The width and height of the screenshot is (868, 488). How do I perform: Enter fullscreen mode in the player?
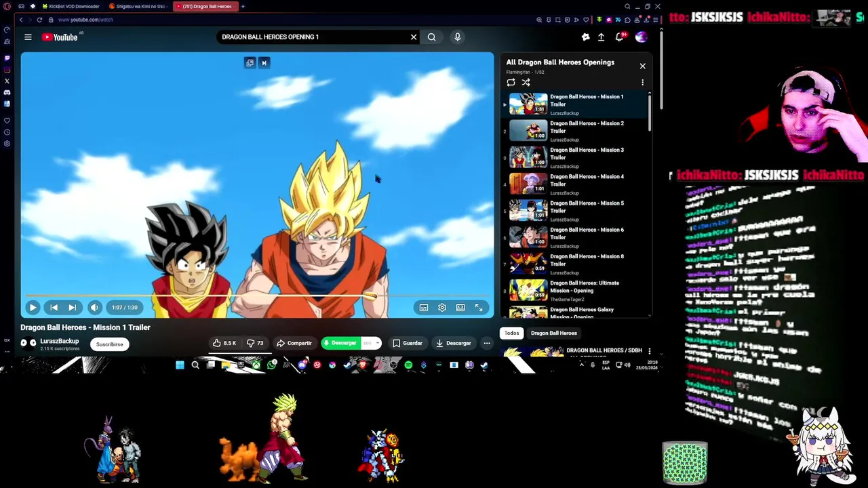pyautogui.click(x=479, y=308)
